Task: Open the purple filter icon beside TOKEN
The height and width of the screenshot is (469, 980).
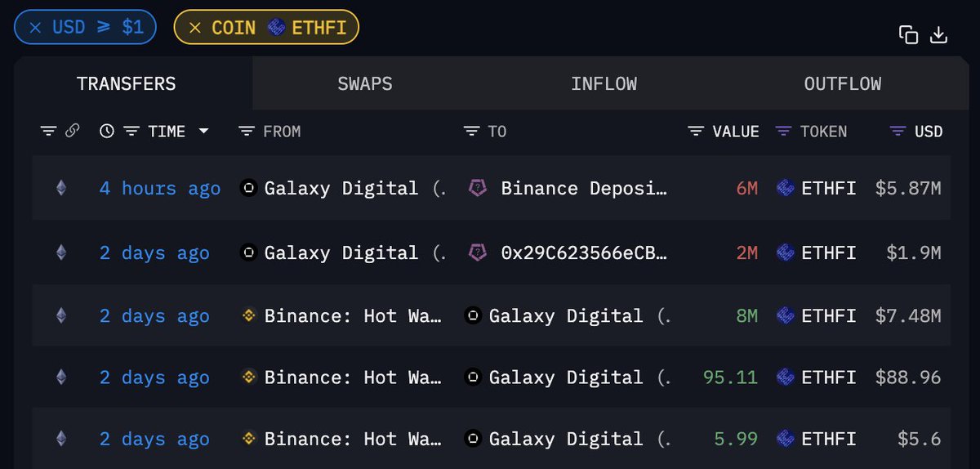Action: coord(783,131)
